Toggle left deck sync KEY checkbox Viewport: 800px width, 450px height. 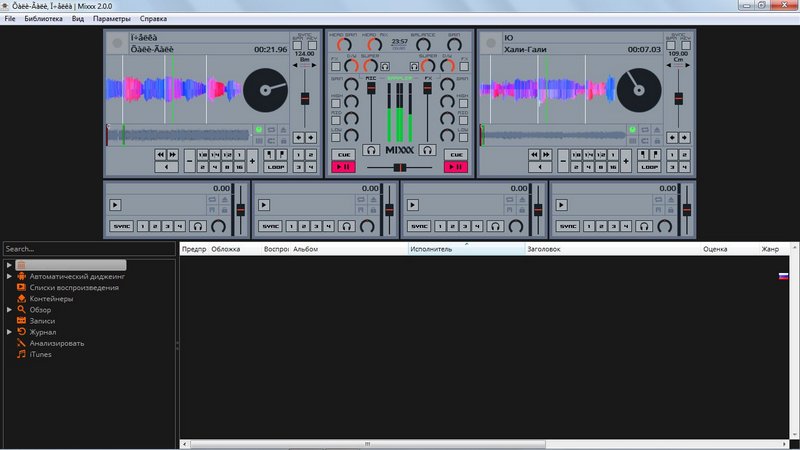pos(312,45)
